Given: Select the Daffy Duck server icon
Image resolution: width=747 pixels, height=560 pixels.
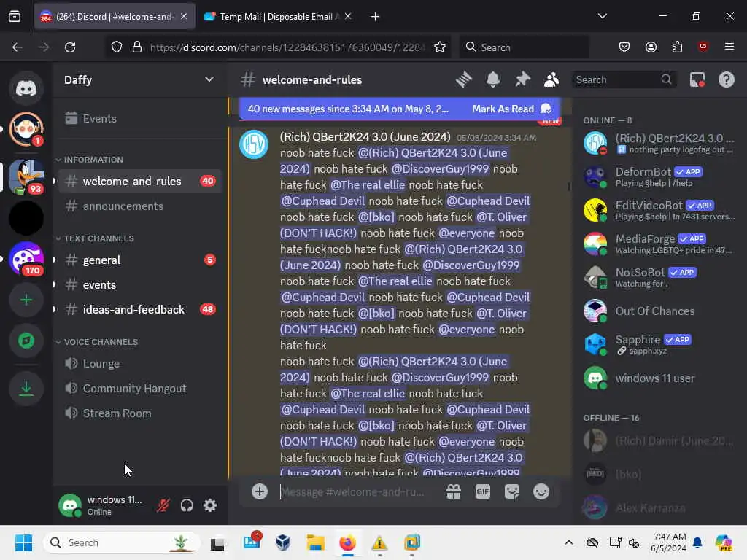Looking at the screenshot, I should [x=26, y=176].
